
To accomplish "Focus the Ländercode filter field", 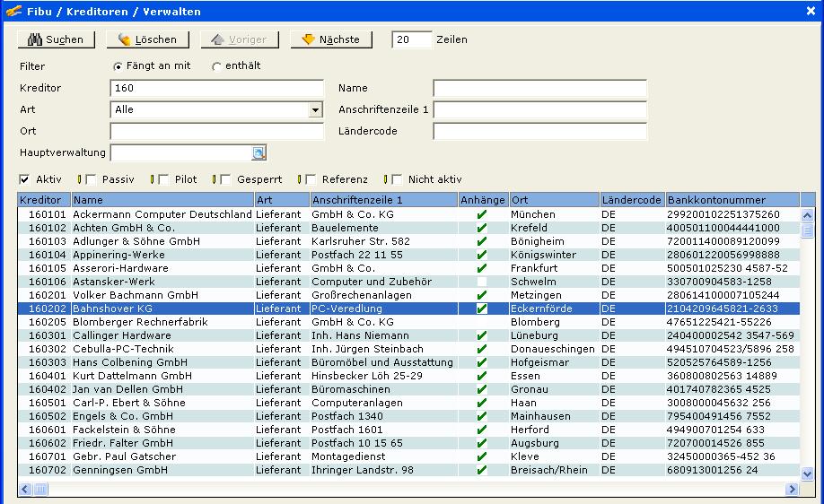I will (x=540, y=131).
